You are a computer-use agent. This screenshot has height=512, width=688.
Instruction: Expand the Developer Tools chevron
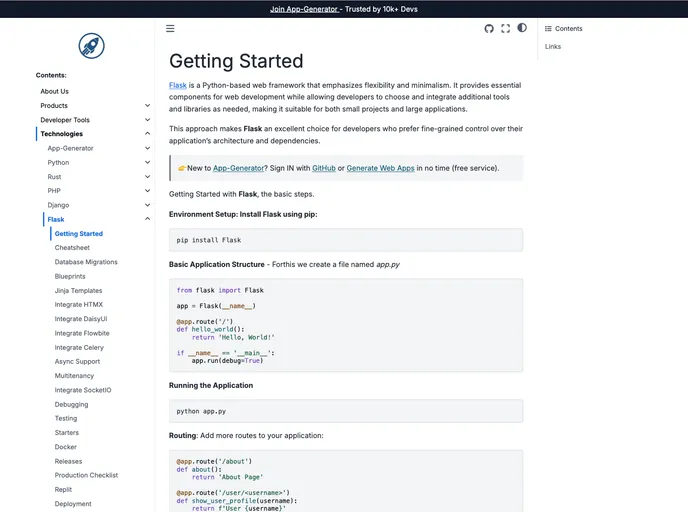pos(147,120)
